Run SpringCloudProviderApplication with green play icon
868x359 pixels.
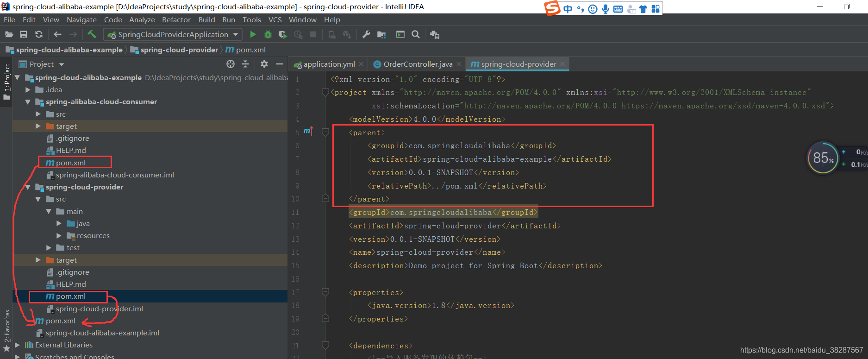[x=253, y=34]
